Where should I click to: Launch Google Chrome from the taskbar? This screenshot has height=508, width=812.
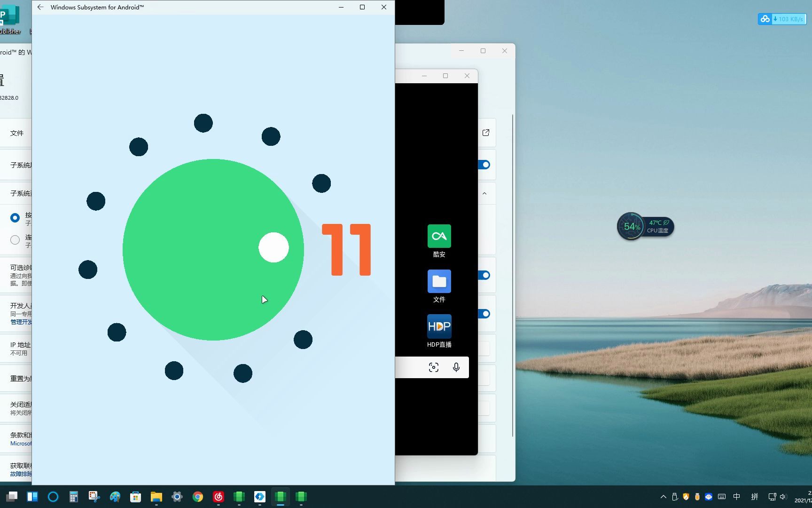pyautogui.click(x=198, y=497)
